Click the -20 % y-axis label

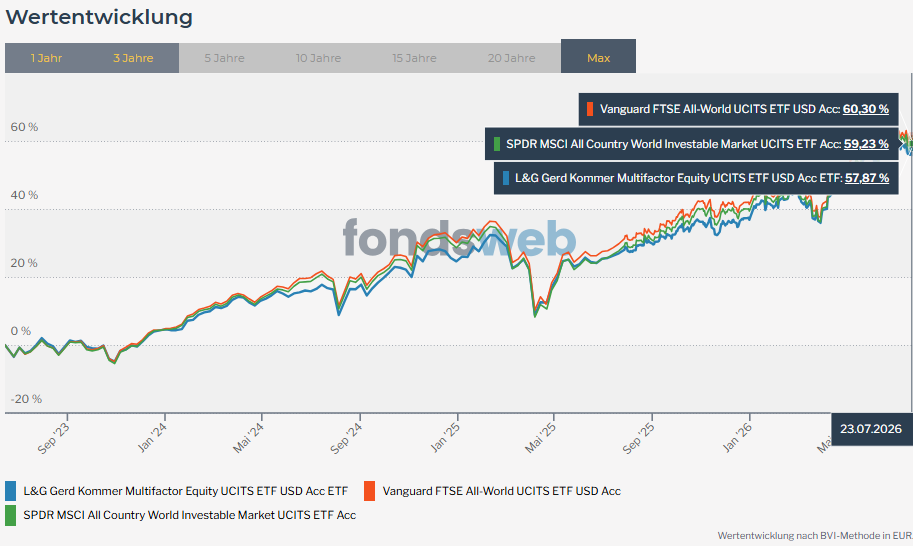point(26,399)
